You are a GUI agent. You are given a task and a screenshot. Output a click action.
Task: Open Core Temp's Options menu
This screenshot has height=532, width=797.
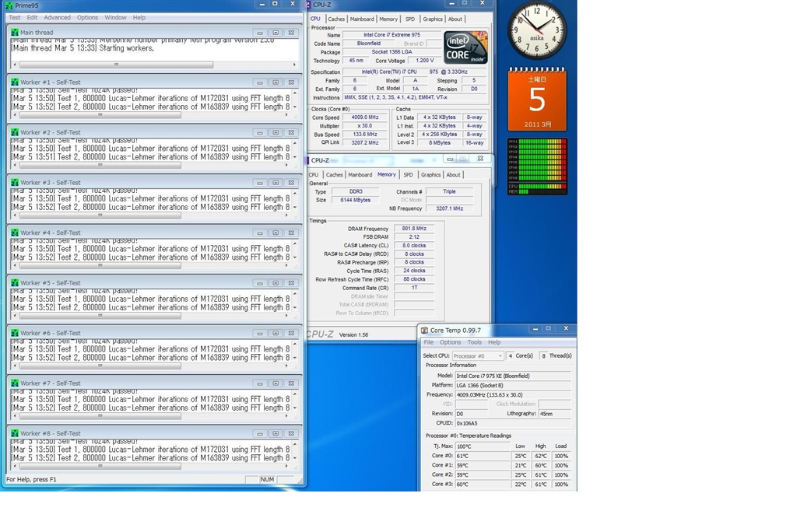pos(451,342)
